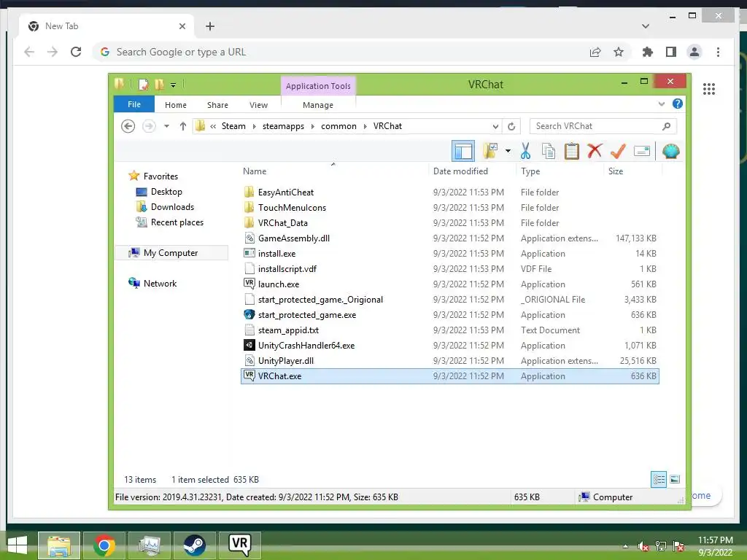Select My Computer in navigation pane
The image size is (747, 560).
[171, 253]
